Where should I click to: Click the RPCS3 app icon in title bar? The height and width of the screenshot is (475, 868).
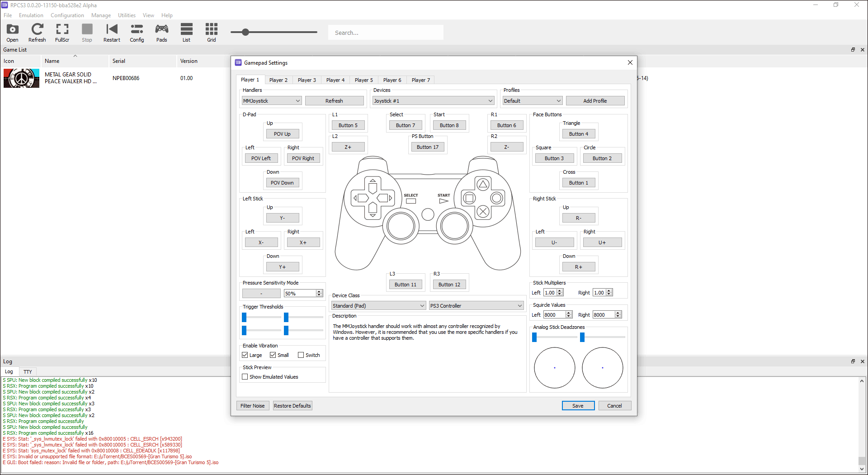[5, 5]
